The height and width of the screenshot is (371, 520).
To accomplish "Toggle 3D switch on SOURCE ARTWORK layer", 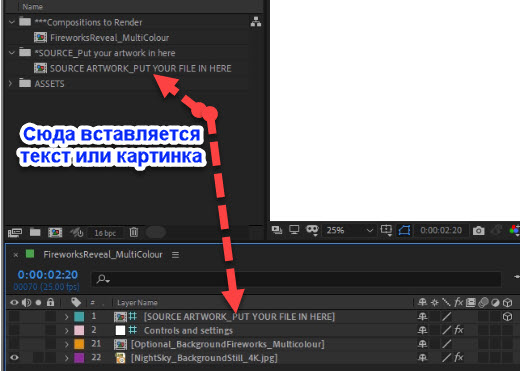I will (507, 316).
